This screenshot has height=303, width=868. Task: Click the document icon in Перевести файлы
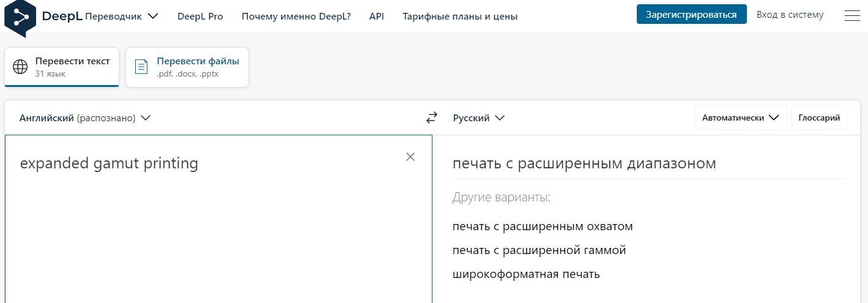click(141, 67)
